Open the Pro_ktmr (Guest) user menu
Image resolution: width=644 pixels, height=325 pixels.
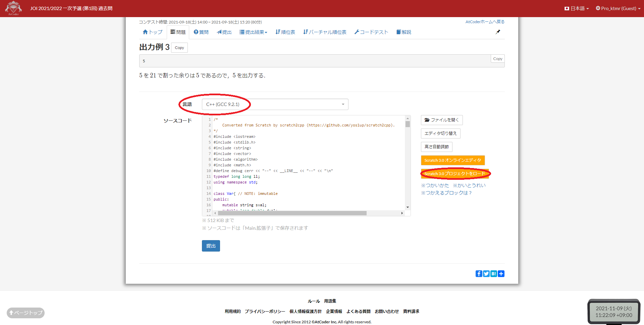618,8
